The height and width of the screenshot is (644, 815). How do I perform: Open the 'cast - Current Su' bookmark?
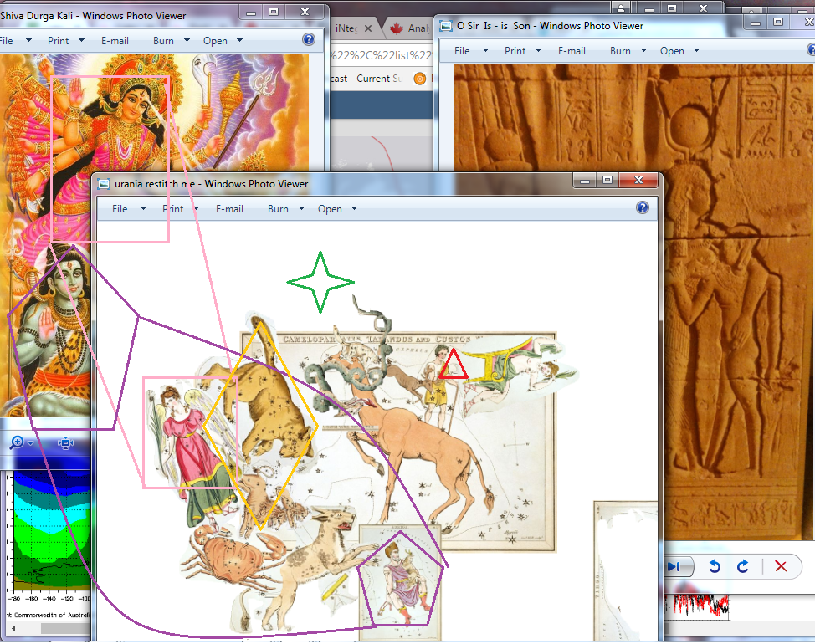366,79
